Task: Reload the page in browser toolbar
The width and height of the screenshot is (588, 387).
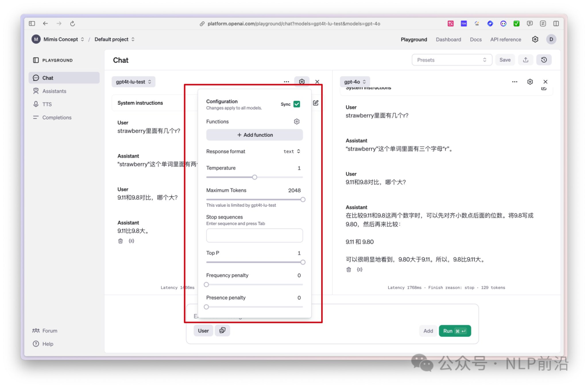Action: click(72, 23)
